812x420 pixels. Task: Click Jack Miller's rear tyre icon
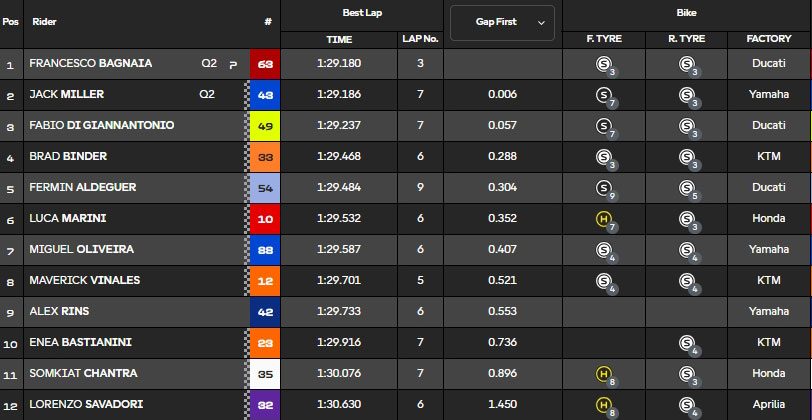click(687, 96)
